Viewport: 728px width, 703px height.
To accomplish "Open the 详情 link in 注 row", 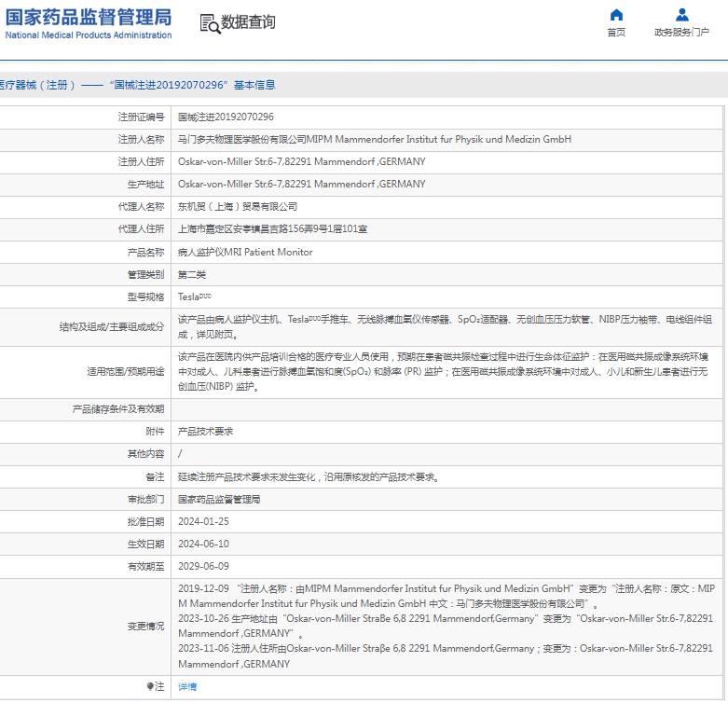I will click(187, 686).
